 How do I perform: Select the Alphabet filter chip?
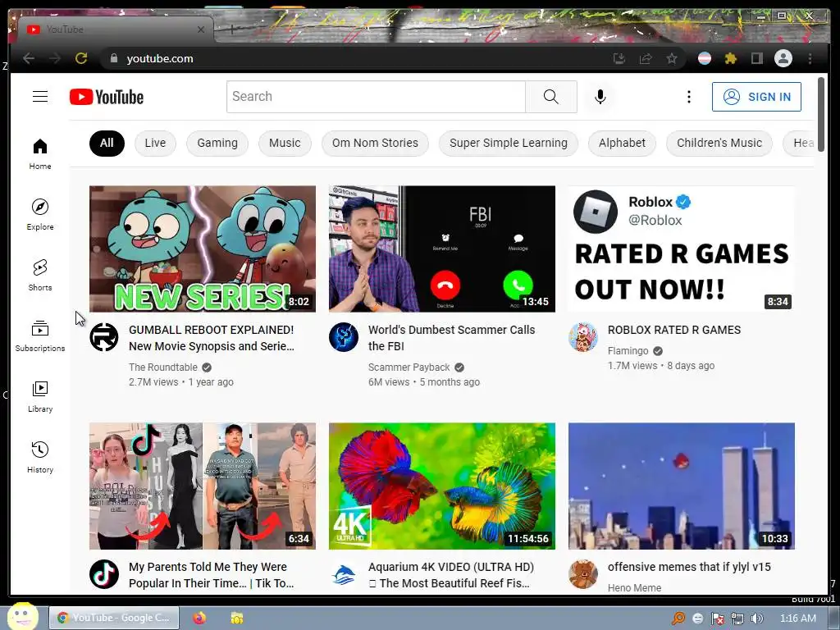(x=622, y=143)
